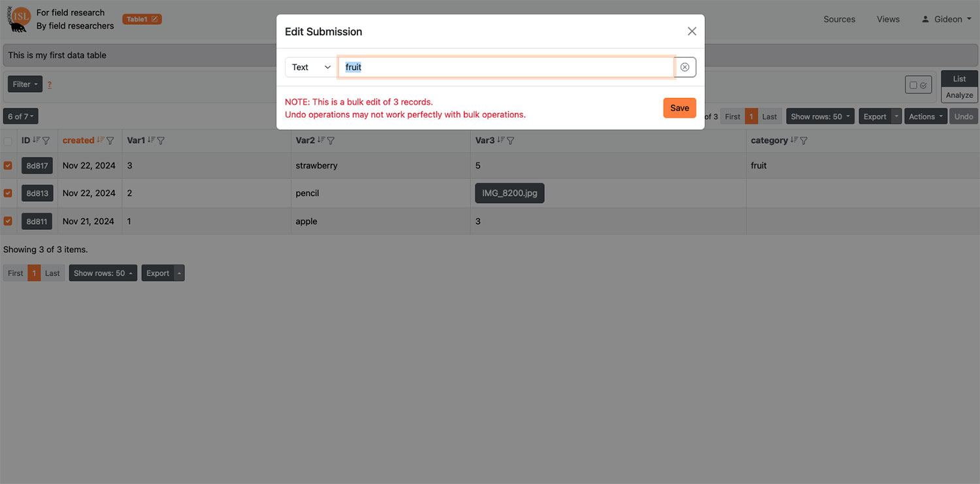Switch to the Analyze view tab

pyautogui.click(x=959, y=95)
